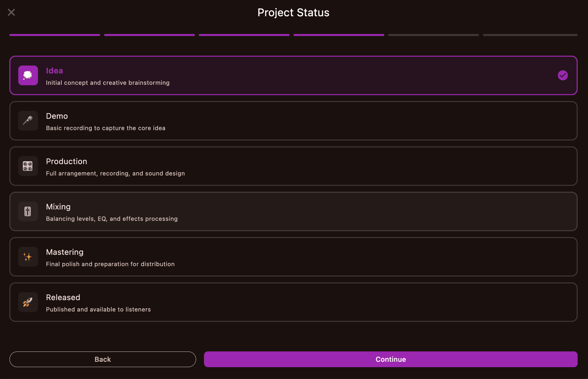
Task: Select the Demo project status
Action: [294, 121]
